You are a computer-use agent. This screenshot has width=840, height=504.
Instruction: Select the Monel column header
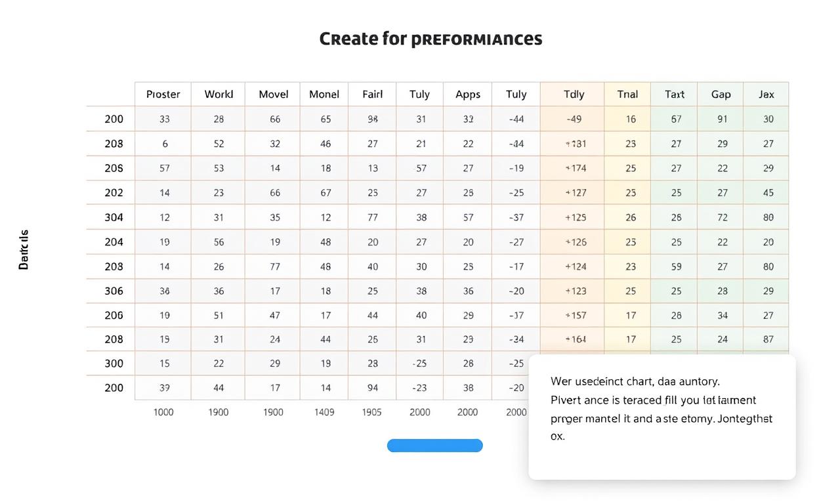(x=324, y=94)
